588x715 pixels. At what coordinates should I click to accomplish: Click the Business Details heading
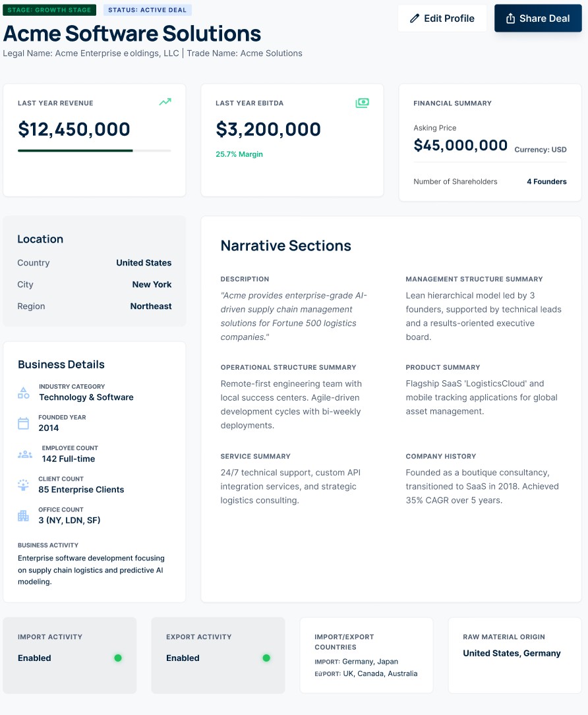61,364
